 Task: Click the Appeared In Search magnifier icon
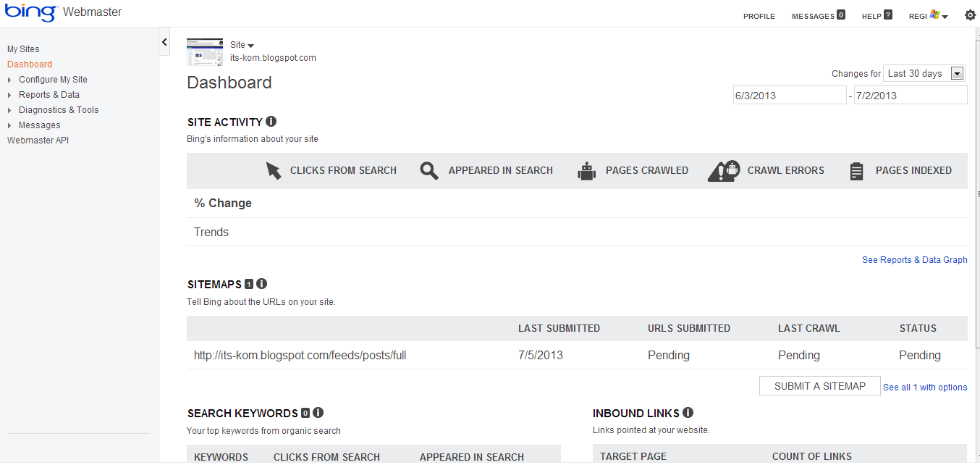[x=429, y=171]
